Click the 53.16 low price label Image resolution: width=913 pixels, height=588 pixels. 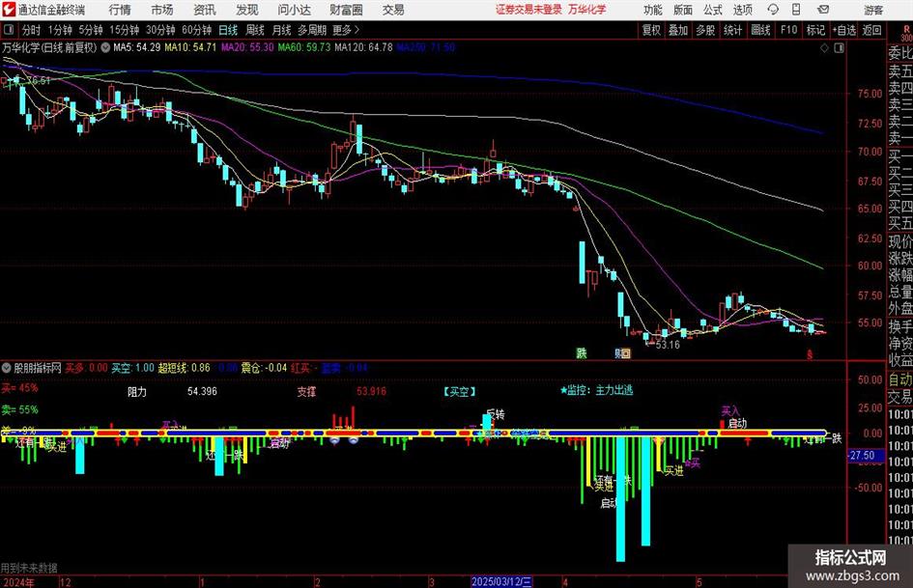(668, 345)
